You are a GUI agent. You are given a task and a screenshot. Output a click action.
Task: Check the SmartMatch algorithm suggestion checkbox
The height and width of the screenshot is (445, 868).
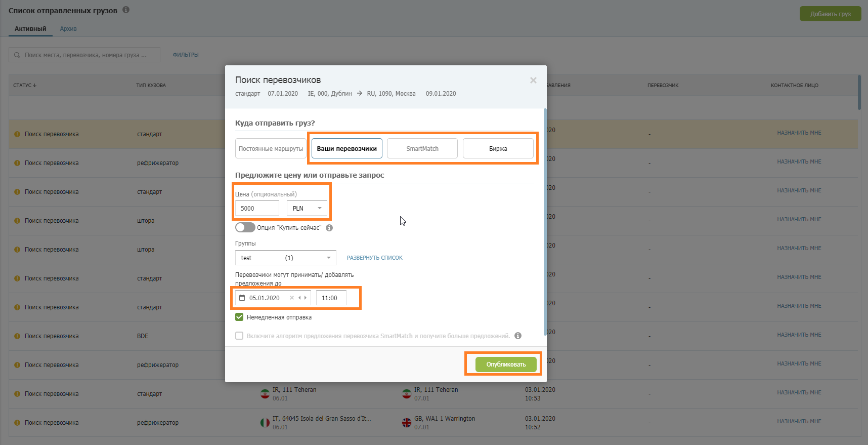point(239,336)
